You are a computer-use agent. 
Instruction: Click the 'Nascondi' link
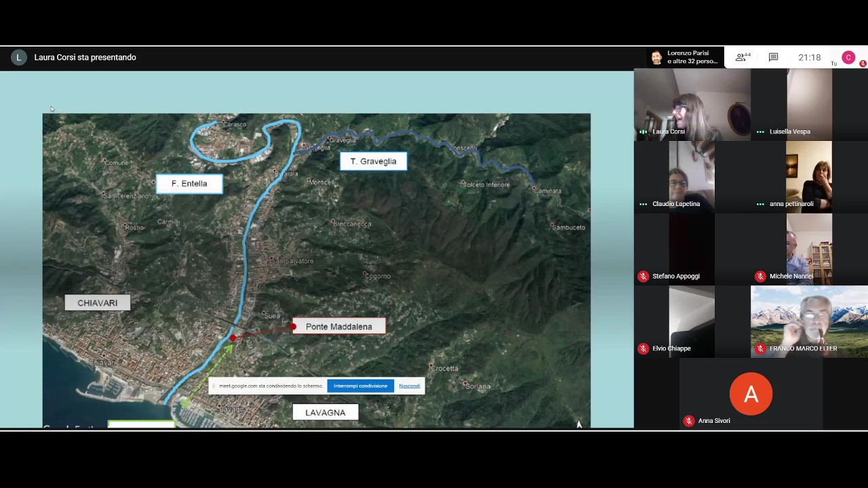point(409,386)
